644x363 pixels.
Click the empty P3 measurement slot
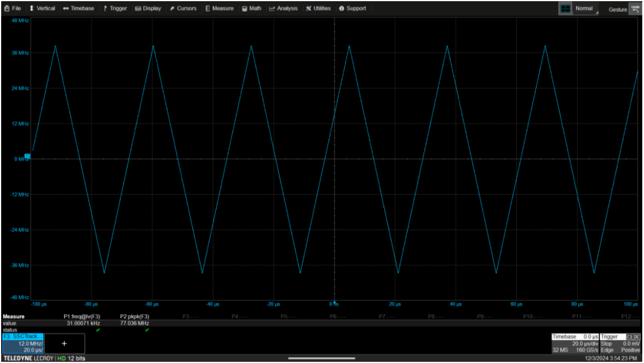pos(190,316)
